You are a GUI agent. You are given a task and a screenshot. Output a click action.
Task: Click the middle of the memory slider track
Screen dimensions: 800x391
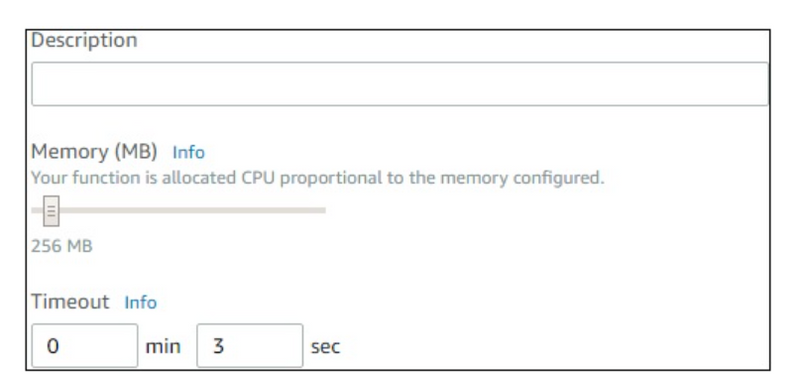(x=179, y=210)
